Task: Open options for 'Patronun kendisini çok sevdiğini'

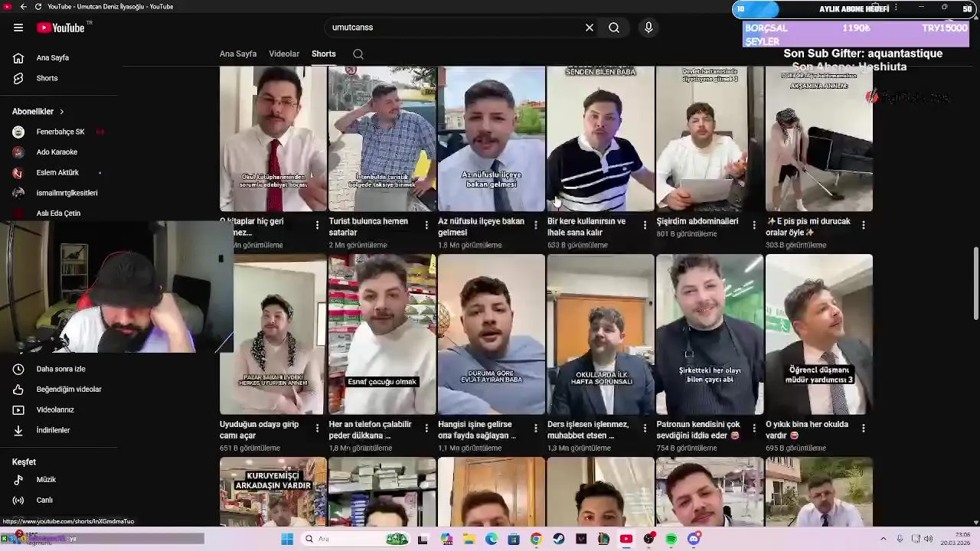Action: (754, 428)
